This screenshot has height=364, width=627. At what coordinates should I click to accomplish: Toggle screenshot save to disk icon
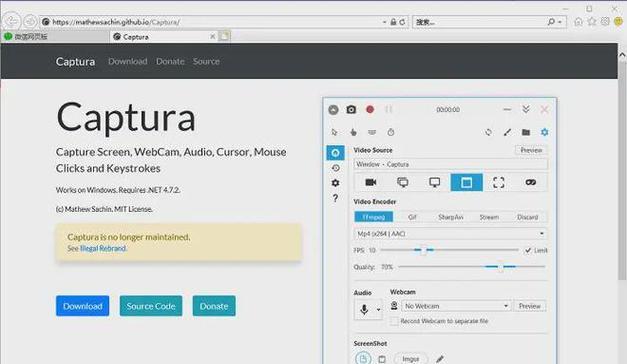363,358
